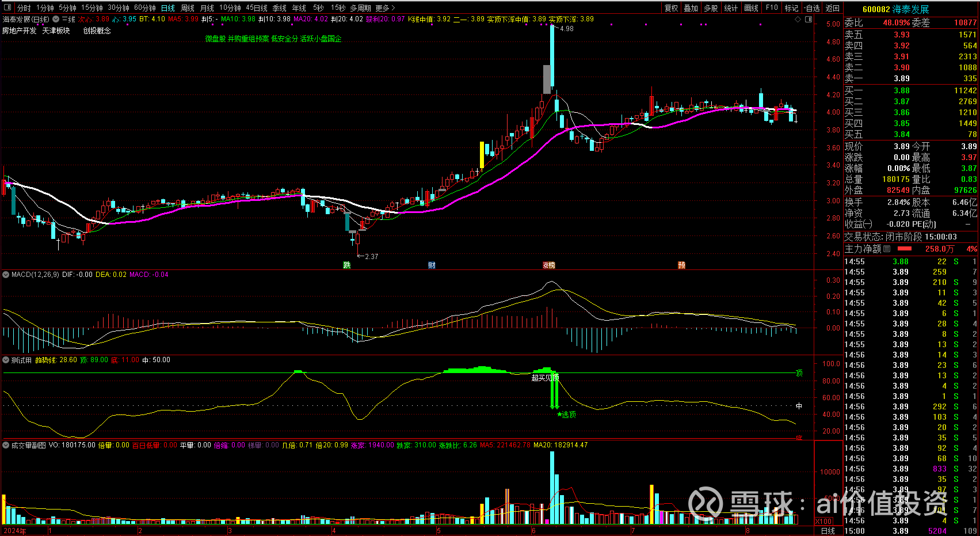The height and width of the screenshot is (536, 980).
Task: Click the 涨榜 event marker below chart
Action: point(549,265)
